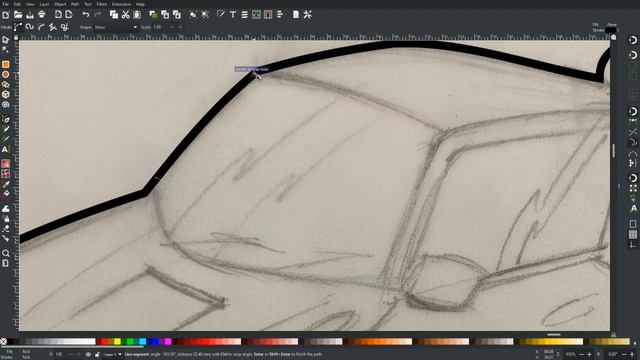The image size is (640, 360).
Task: Click the Open file folder icon
Action: (x=18, y=15)
